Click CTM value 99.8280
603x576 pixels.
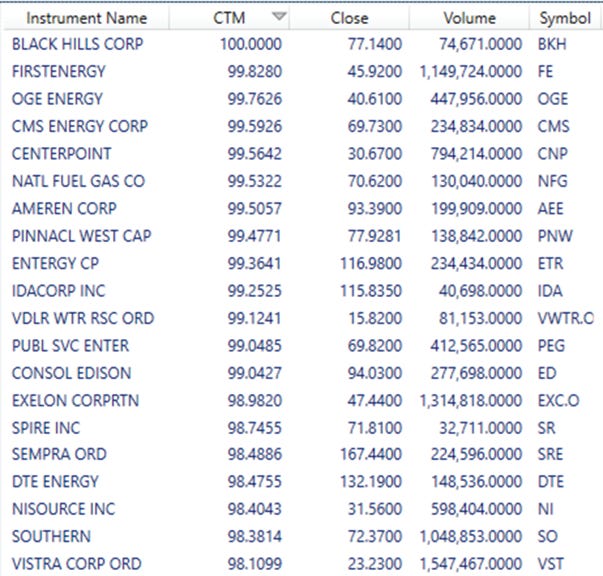coord(255,72)
